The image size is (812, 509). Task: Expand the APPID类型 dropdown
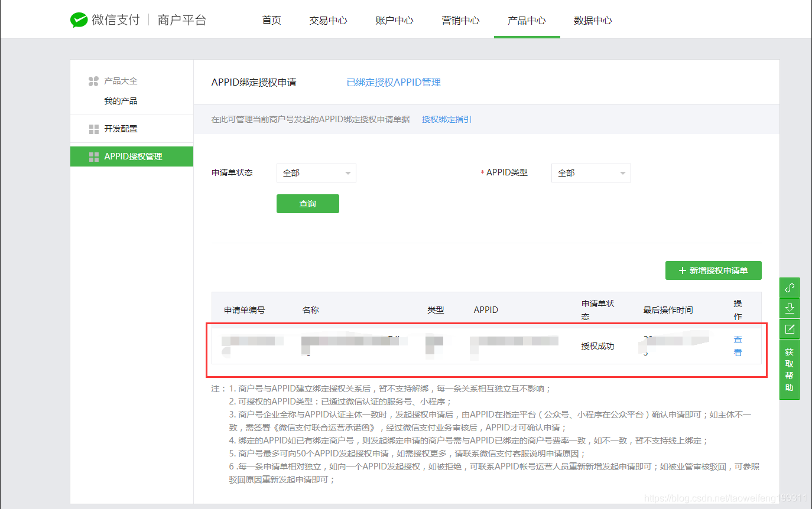pyautogui.click(x=591, y=173)
